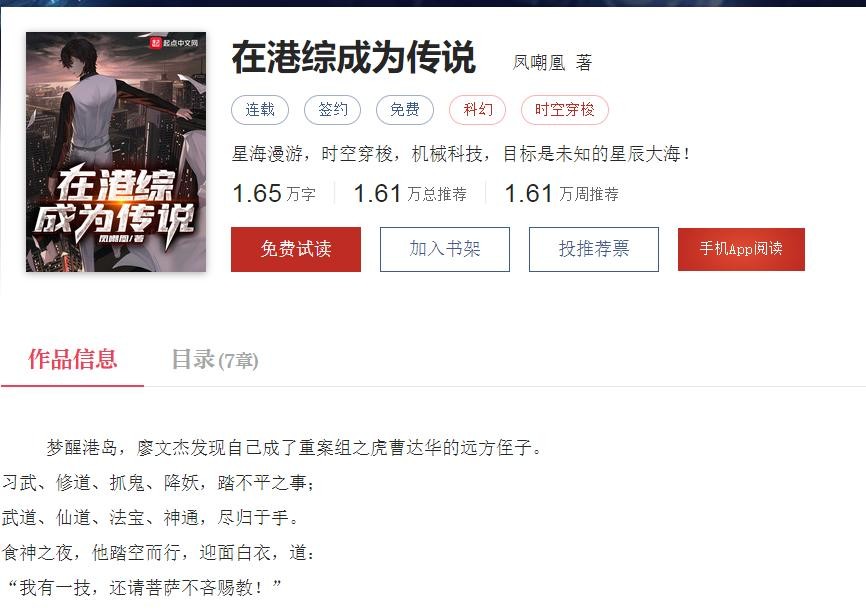Image resolution: width=866 pixels, height=610 pixels.
Task: Click the 1.61 万总推荐 statistic
Action: 410,194
